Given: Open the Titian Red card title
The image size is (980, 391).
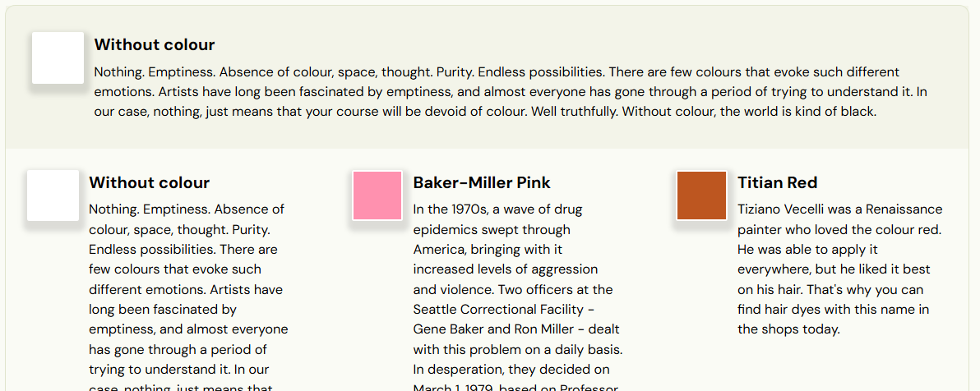Looking at the screenshot, I should tap(778, 183).
